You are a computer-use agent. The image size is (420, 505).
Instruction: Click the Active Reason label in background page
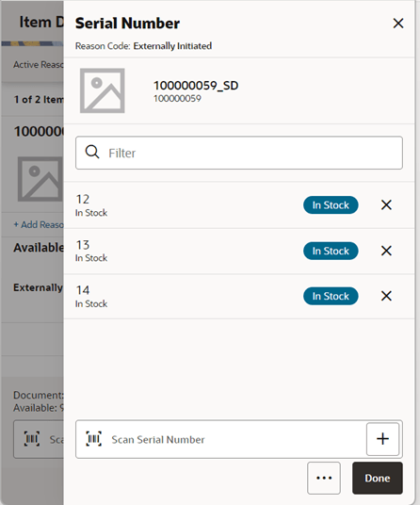click(x=39, y=64)
